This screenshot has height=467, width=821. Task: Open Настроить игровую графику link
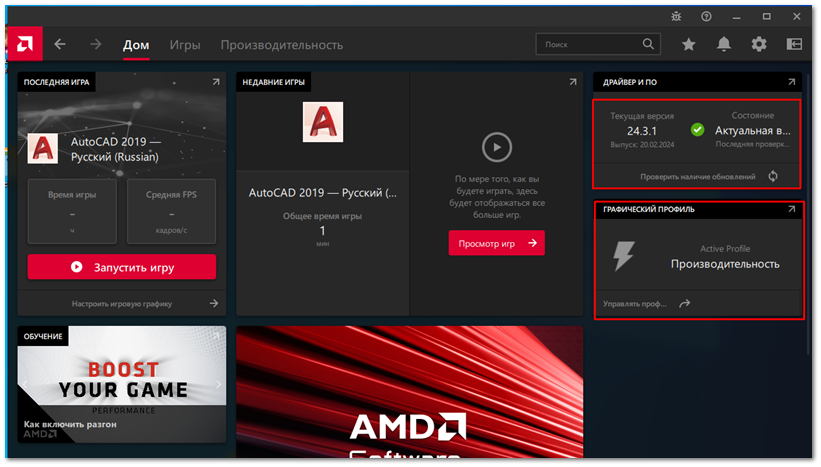click(121, 304)
